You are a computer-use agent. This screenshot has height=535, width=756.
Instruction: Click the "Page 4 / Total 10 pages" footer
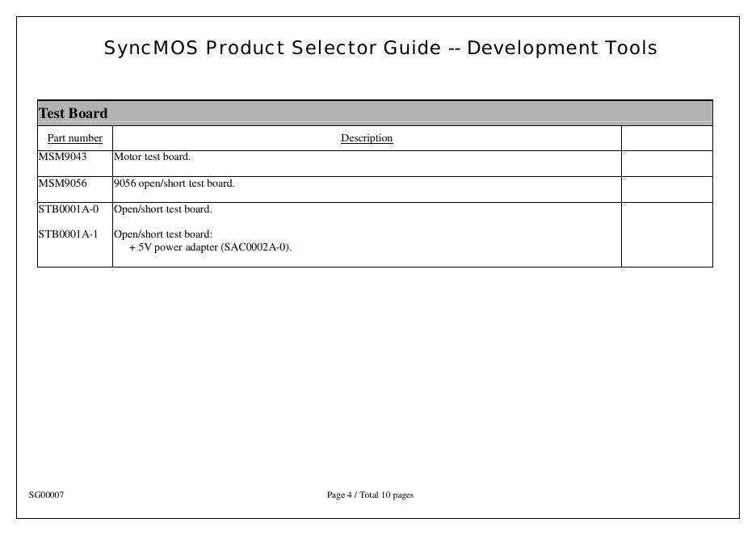pyautogui.click(x=370, y=495)
